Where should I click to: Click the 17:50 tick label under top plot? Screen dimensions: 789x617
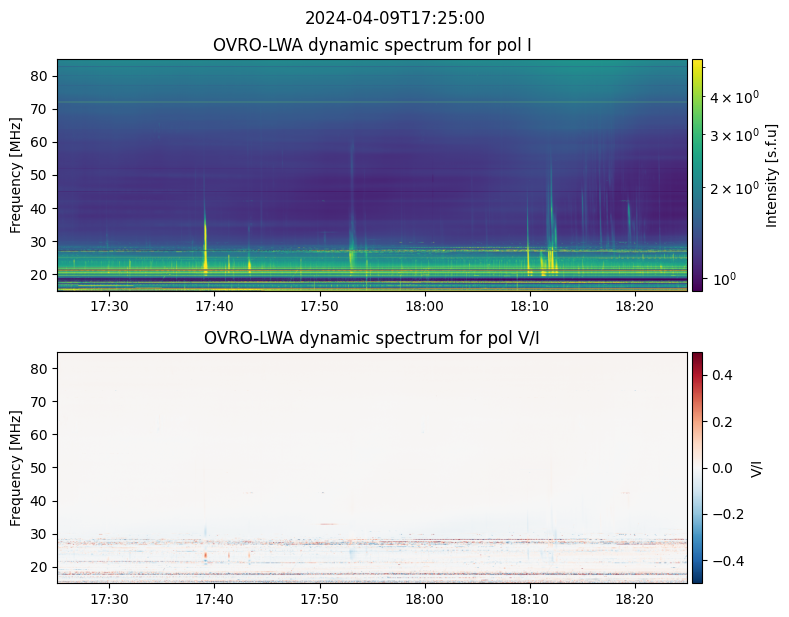320,306
